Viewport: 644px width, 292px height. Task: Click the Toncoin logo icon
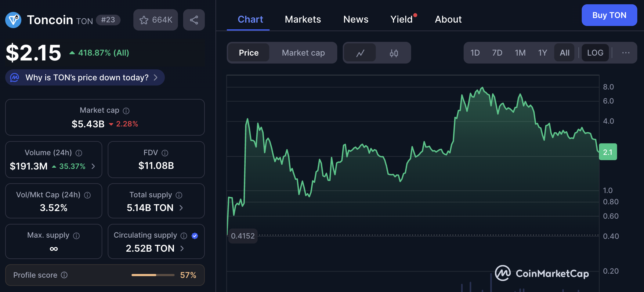point(13,20)
